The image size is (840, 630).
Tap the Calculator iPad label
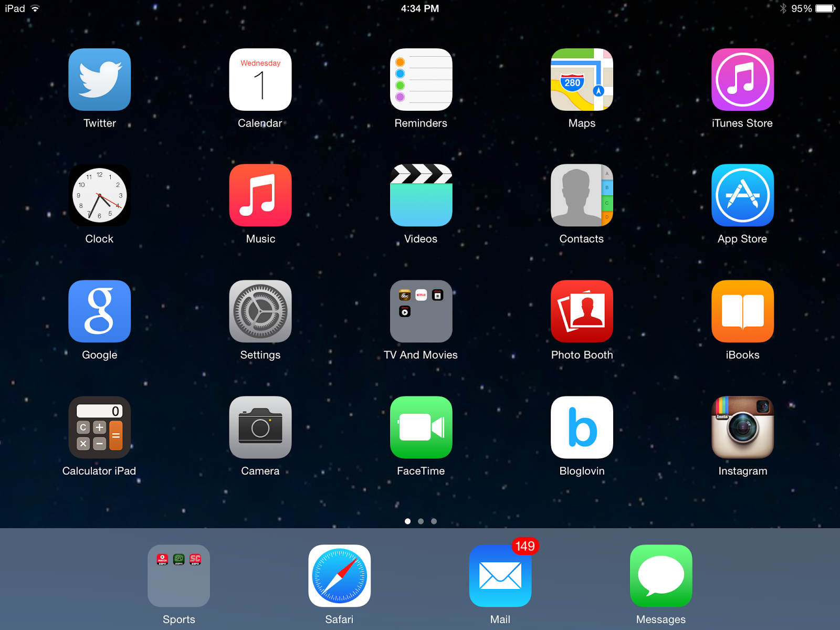coord(99,471)
